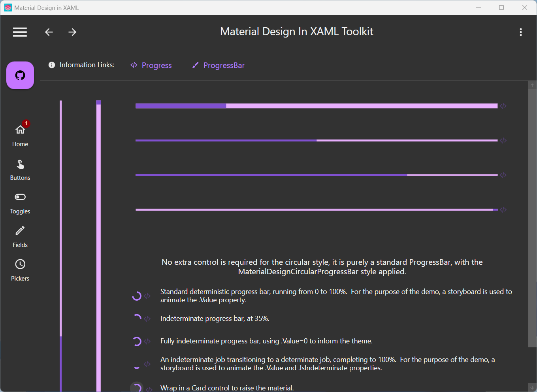Click the fully indeterminate circular progress spinner
The width and height of the screenshot is (537, 392).
point(136,341)
